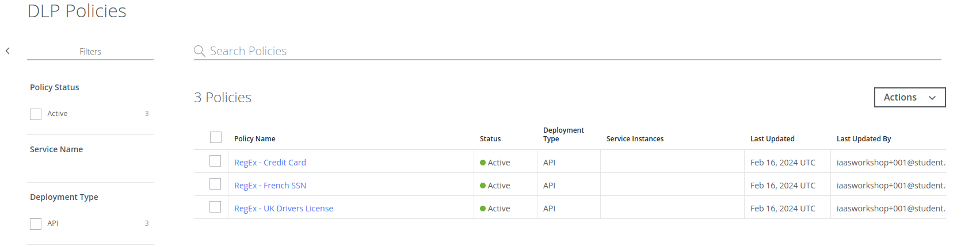Check the Active policy status filter

click(x=36, y=114)
